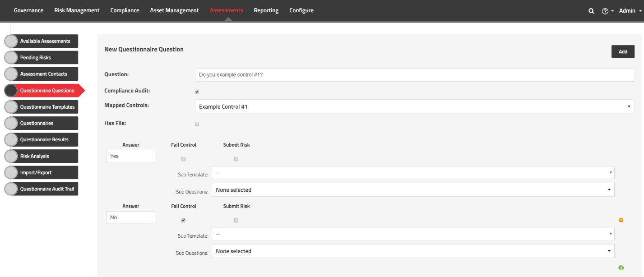The image size is (644, 277).
Task: Open Sub Questions dropdown under Yes answer
Action: [413, 190]
